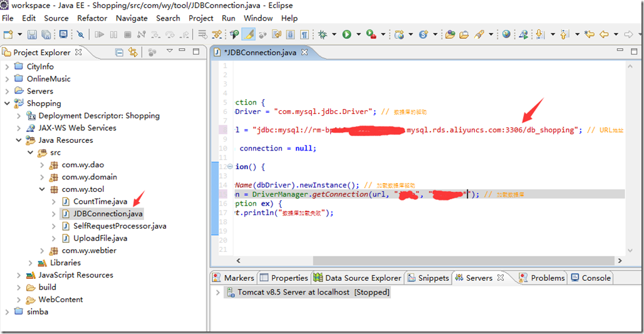Viewport: 644px width, 334px height.
Task: Close the JDBConnection.java editor tab
Action: [x=304, y=52]
